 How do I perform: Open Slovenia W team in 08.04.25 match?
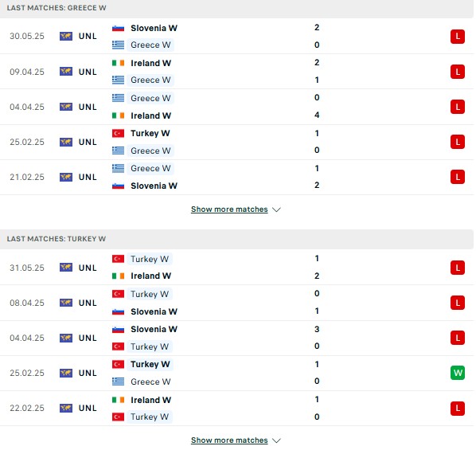[x=154, y=311]
